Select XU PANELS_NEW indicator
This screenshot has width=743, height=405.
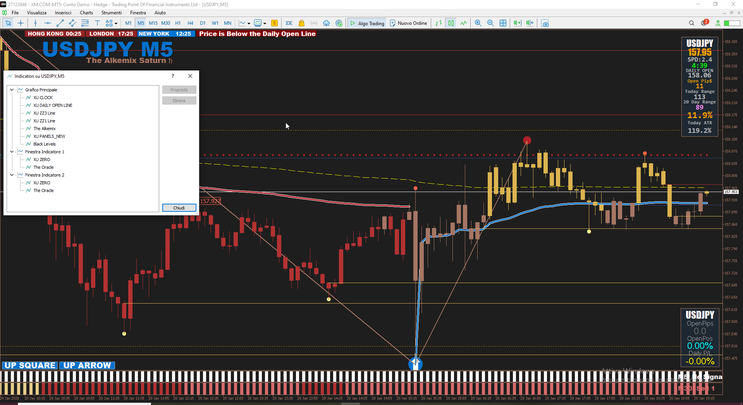(x=49, y=136)
